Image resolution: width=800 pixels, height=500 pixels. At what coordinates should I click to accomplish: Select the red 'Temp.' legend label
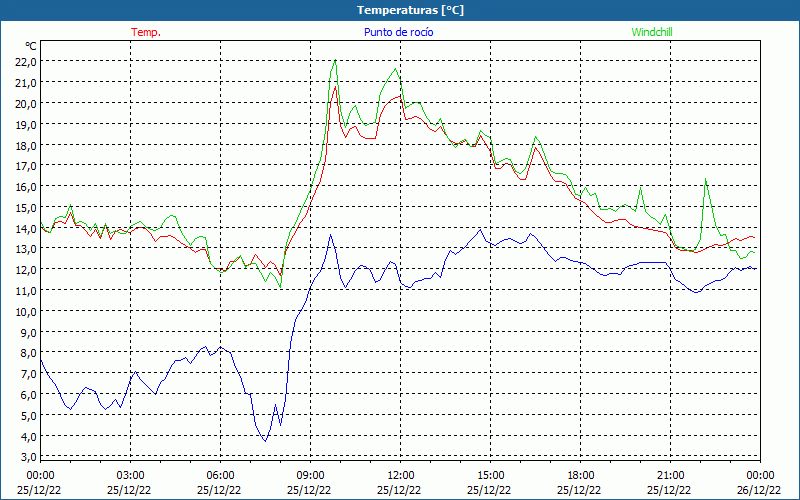tap(146, 32)
